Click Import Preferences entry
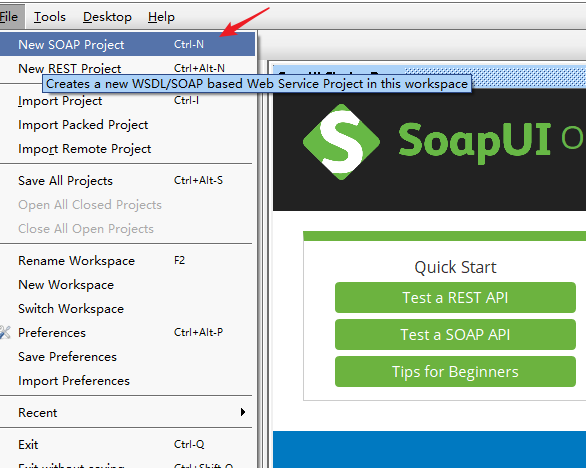This screenshot has width=586, height=468. tap(127, 381)
